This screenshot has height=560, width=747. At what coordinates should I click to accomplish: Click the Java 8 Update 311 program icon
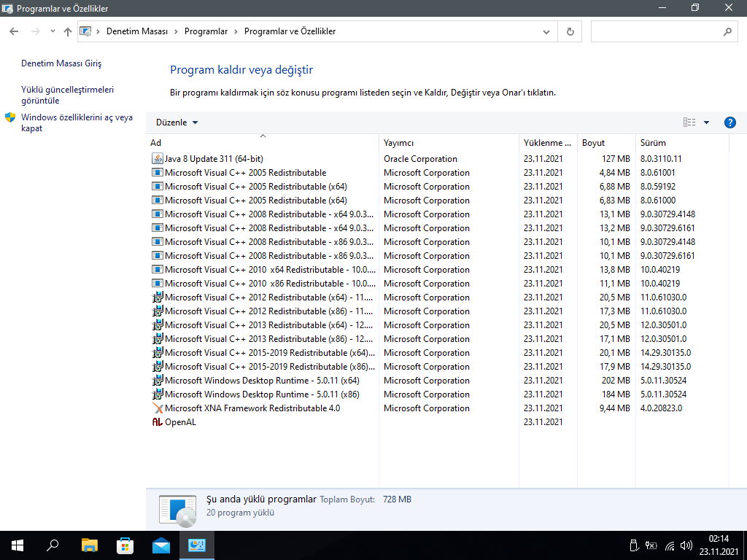coord(158,158)
